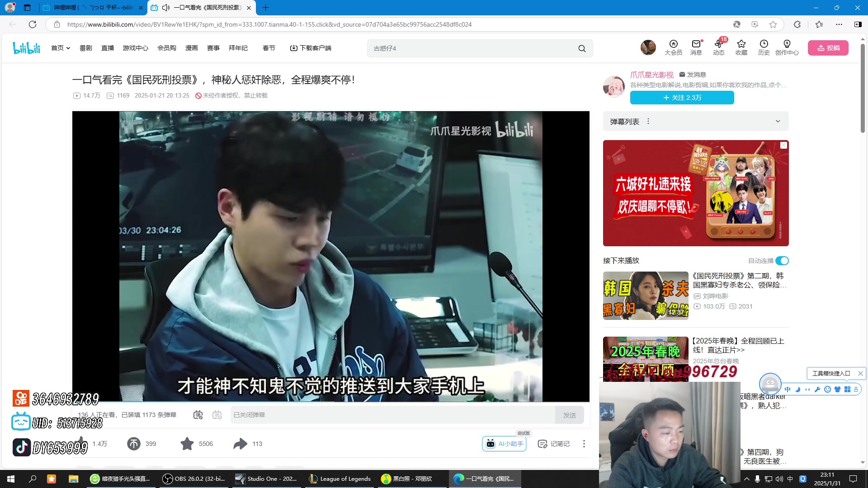The image size is (868, 488).
Task: Open the 番剧 navigation item
Action: pos(86,48)
